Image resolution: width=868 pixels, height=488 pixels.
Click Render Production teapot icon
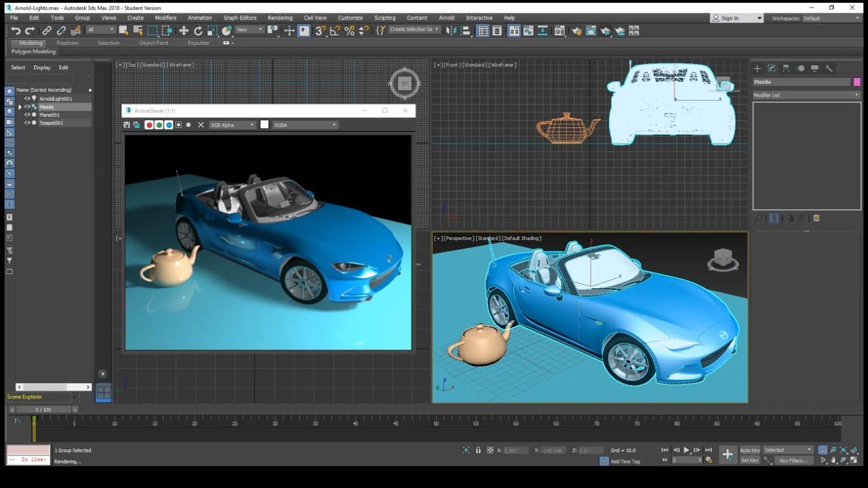tap(606, 30)
